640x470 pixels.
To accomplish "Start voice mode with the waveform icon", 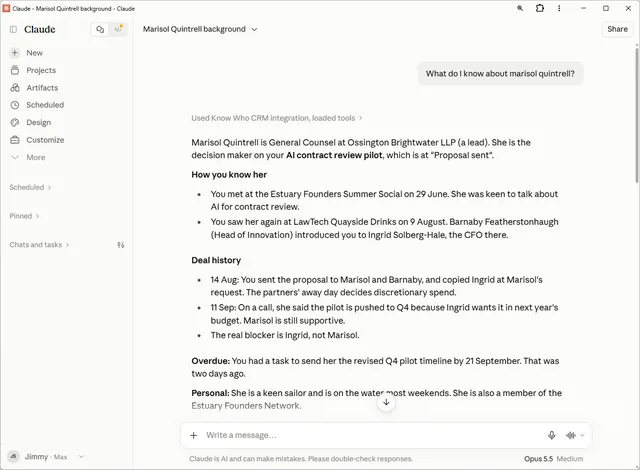I will click(x=571, y=435).
